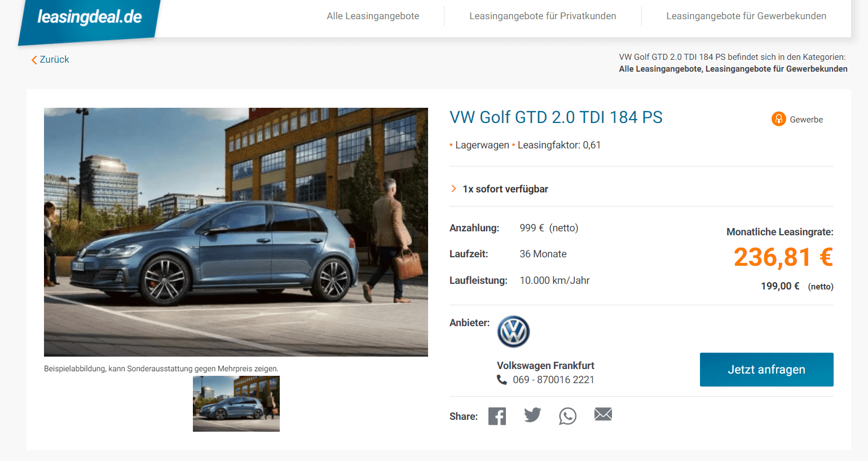Click the orange back chevron before Zurück
Image resolution: width=868 pixels, height=461 pixels.
click(x=34, y=60)
